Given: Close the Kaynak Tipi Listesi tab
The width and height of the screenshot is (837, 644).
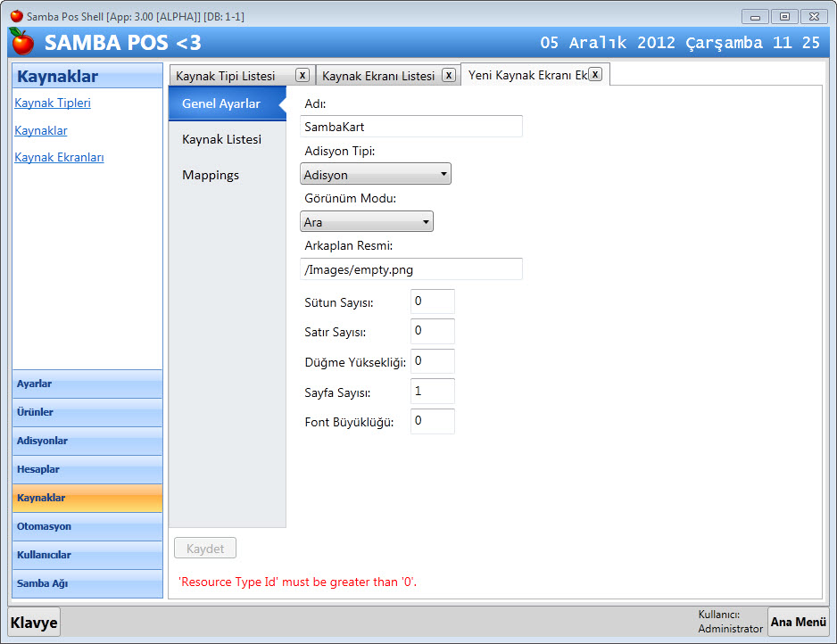Looking at the screenshot, I should 302,75.
